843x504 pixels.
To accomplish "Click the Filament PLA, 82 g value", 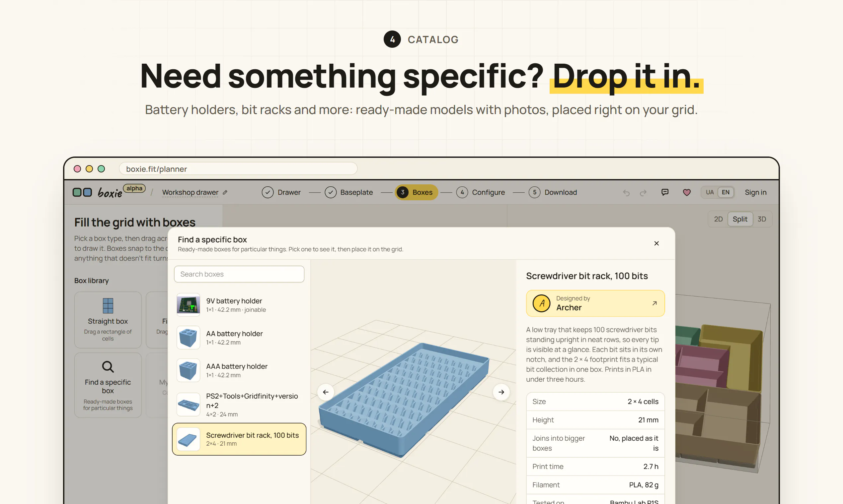I will [x=644, y=485].
